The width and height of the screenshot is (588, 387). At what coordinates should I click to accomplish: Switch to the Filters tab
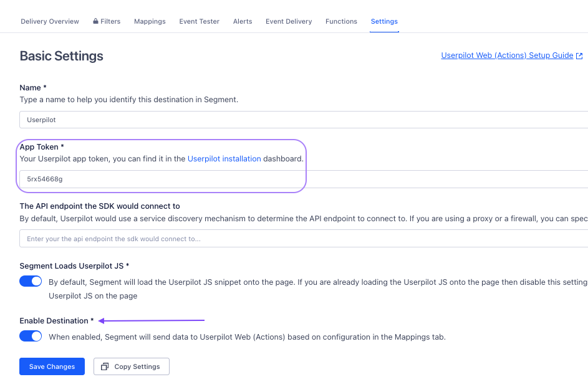pos(107,21)
